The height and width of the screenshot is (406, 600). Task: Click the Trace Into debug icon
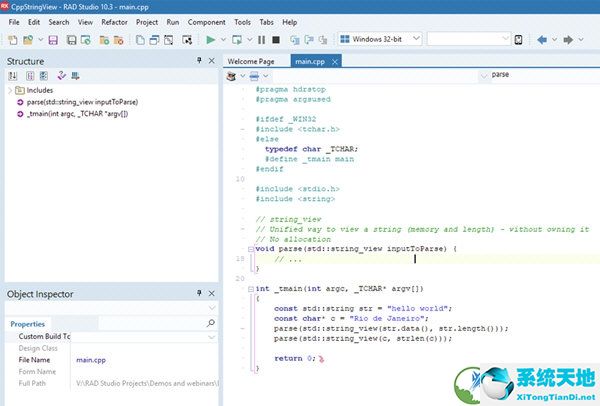pos(295,40)
